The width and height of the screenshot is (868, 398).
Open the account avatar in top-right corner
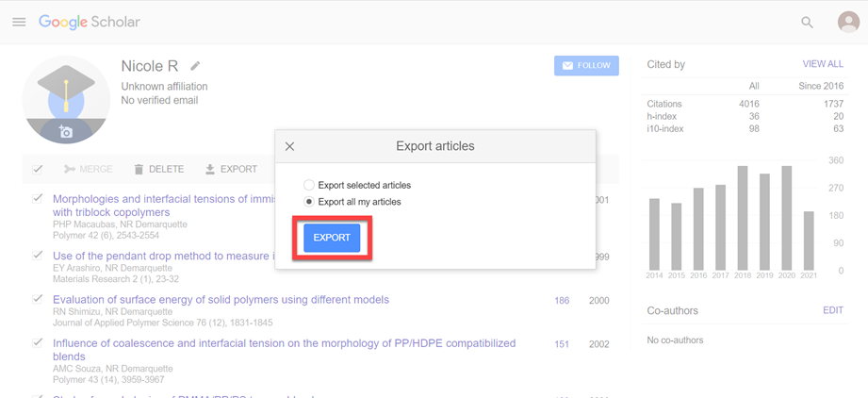(x=847, y=22)
